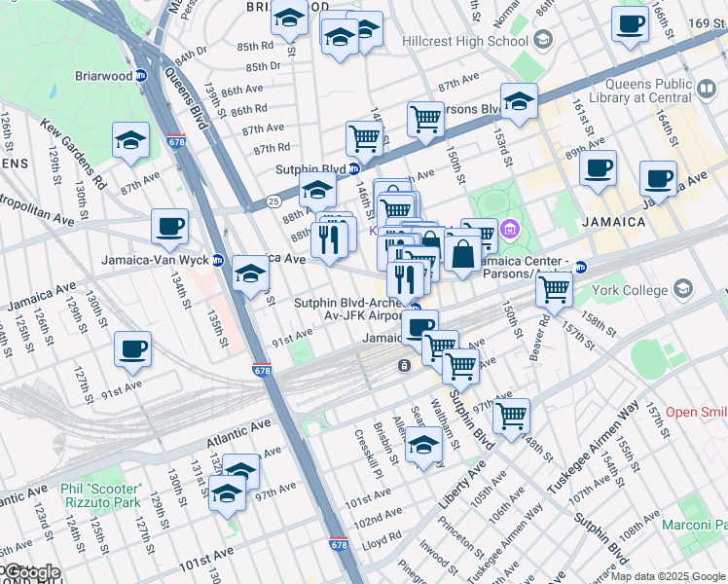This screenshot has height=584, width=728.
Task: Click the Tuskegee Airmen Way street label
Action: (594, 448)
